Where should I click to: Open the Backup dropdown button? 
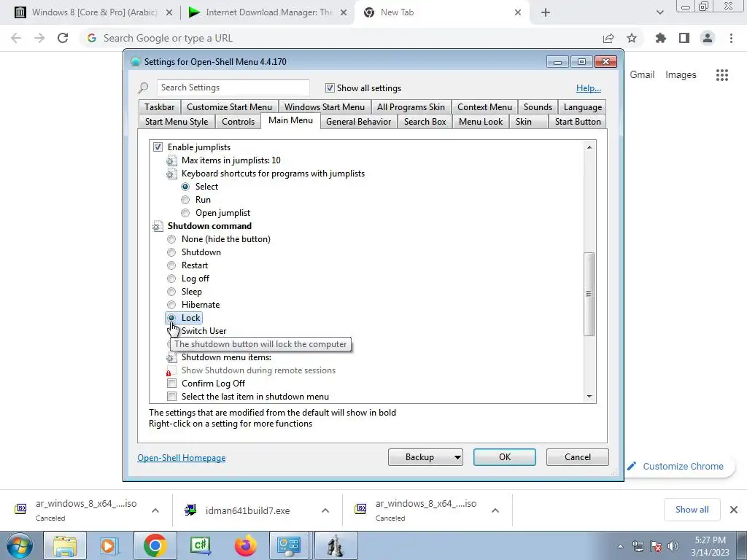click(425, 457)
